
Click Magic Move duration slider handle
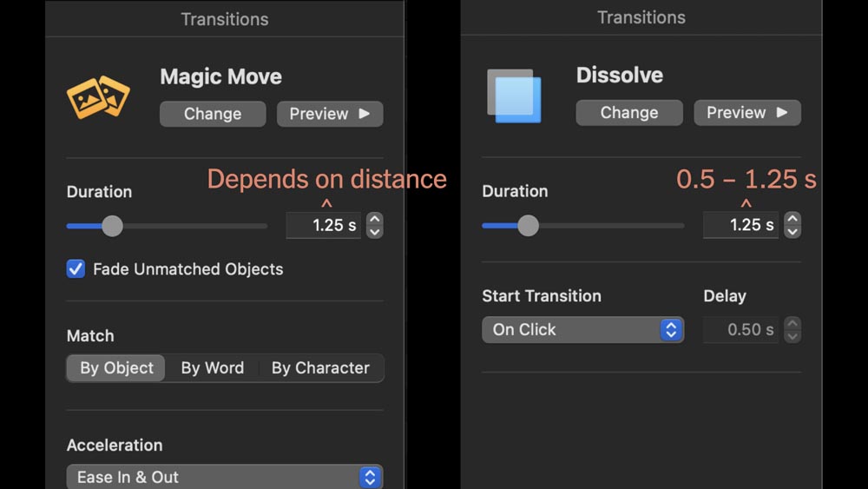pos(112,227)
